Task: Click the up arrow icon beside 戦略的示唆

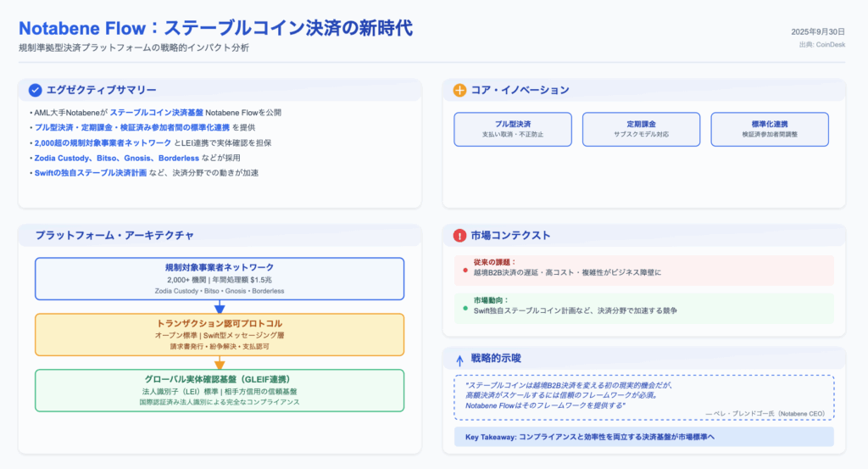Action: pyautogui.click(x=460, y=359)
